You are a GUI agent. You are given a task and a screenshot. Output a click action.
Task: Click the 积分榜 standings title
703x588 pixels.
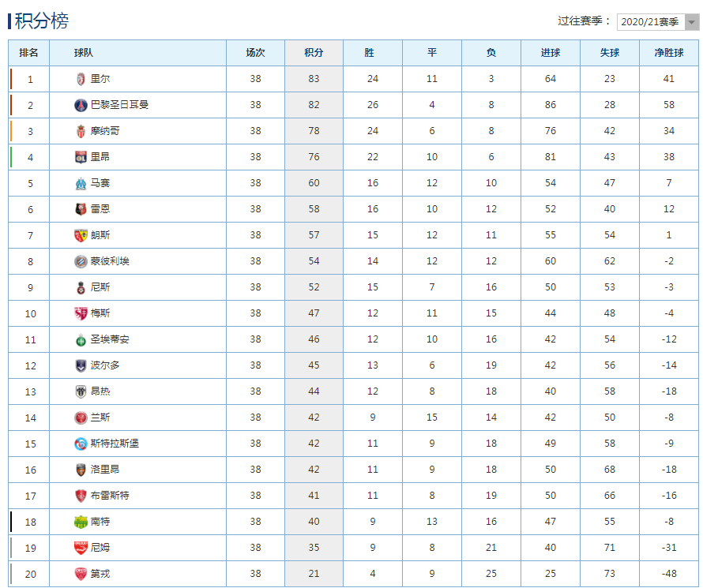coord(41,21)
